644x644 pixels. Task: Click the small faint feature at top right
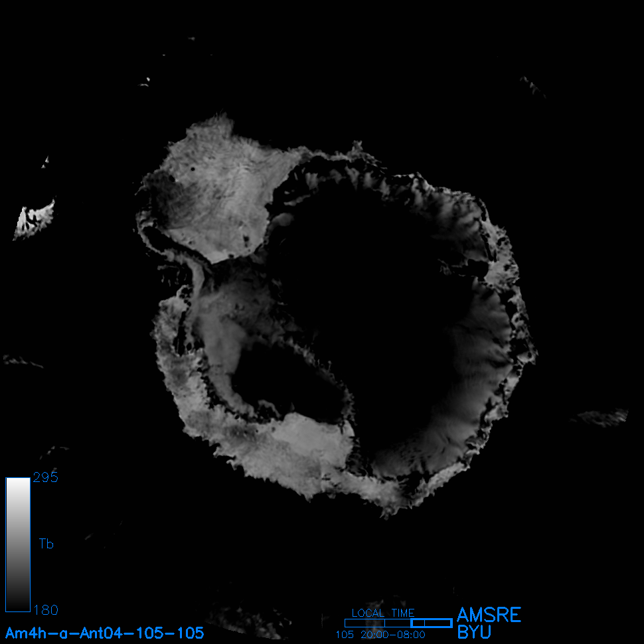(533, 86)
